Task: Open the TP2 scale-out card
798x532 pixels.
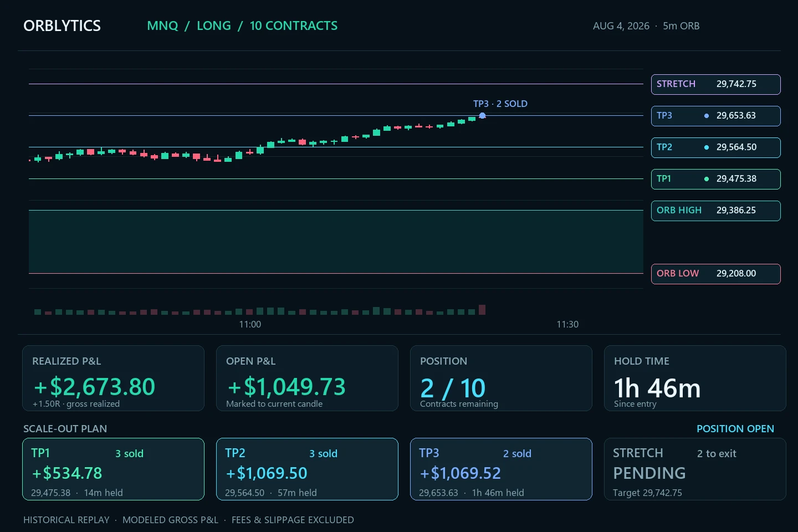Action: (307, 469)
